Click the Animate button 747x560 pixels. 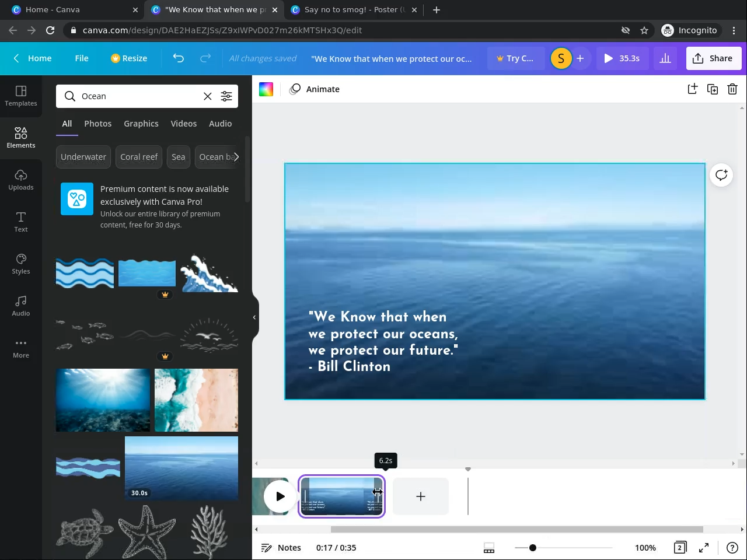(x=315, y=89)
